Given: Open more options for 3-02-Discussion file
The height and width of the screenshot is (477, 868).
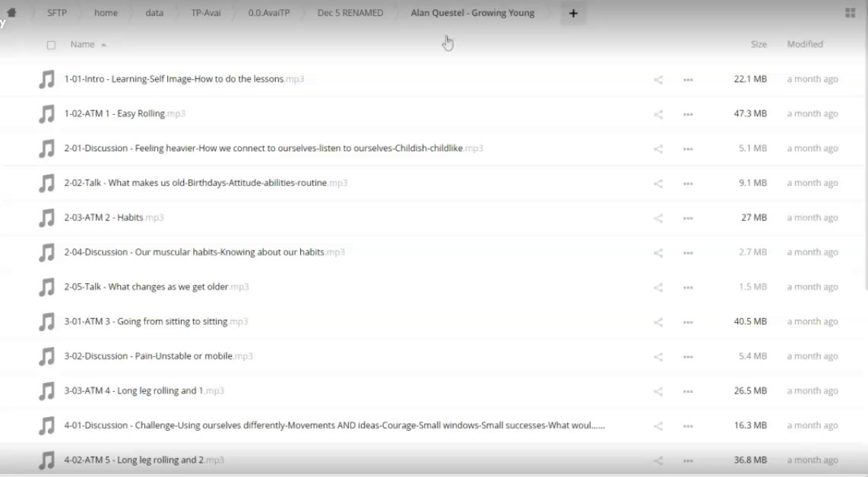Looking at the screenshot, I should coord(688,357).
